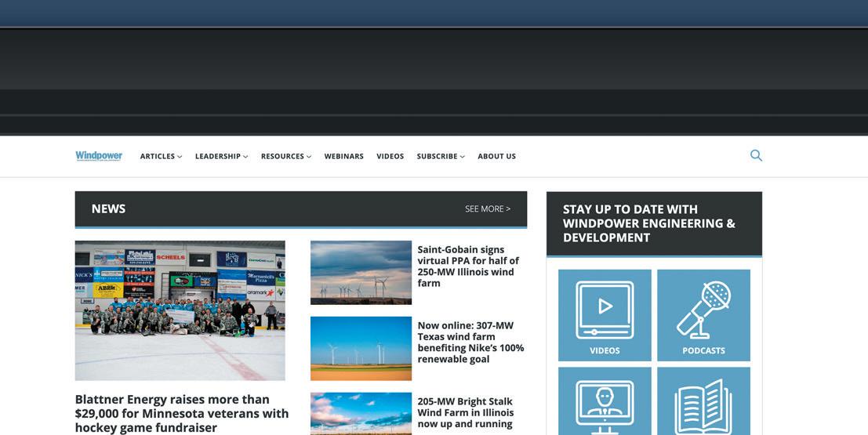Expand the Leadership dropdown menu
Screen dimensions: 868x435
click(x=221, y=156)
